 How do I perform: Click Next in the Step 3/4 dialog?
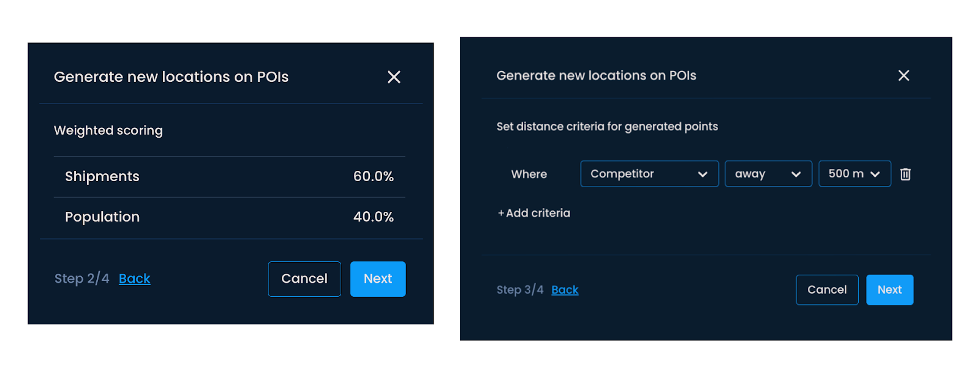(x=889, y=290)
